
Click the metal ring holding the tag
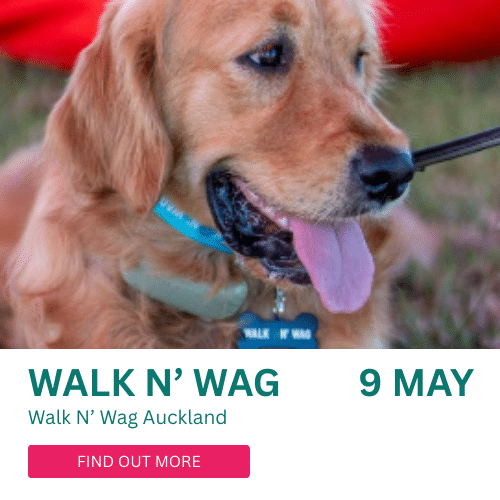pyautogui.click(x=279, y=302)
